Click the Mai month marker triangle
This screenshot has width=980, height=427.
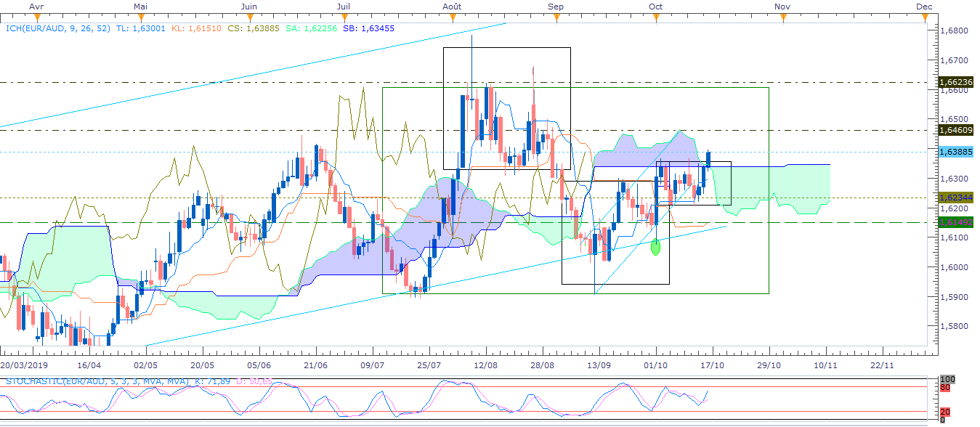[x=142, y=17]
